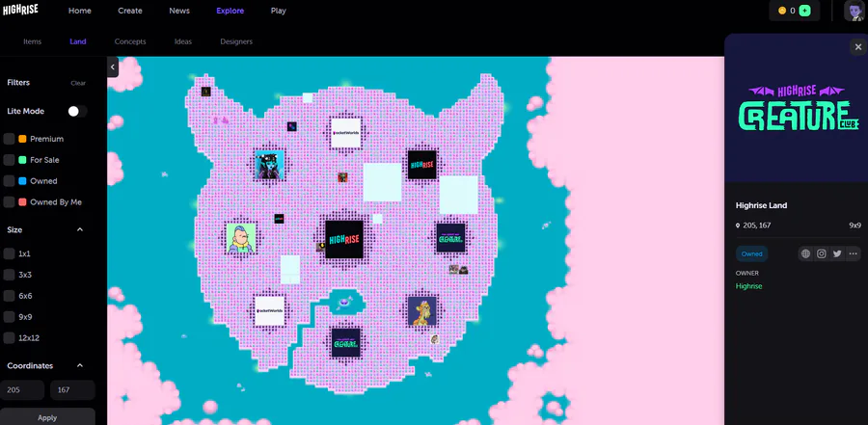
Task: Select the small plot in the left ear
Action: point(206,92)
